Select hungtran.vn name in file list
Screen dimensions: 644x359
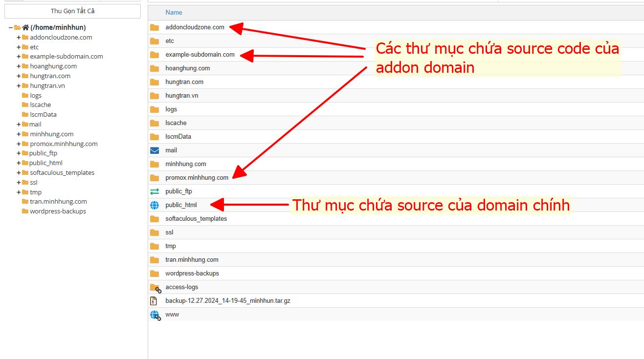tap(182, 96)
